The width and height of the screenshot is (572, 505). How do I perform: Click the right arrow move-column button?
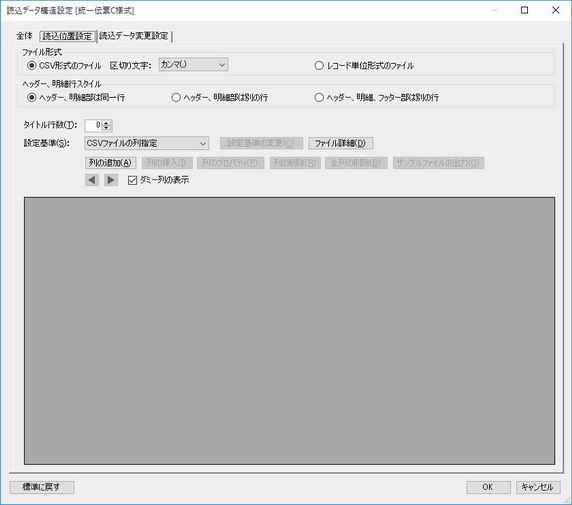(x=111, y=180)
